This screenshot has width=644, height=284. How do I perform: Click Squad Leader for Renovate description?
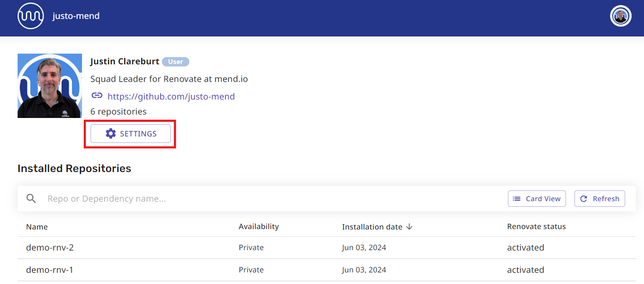[169, 79]
